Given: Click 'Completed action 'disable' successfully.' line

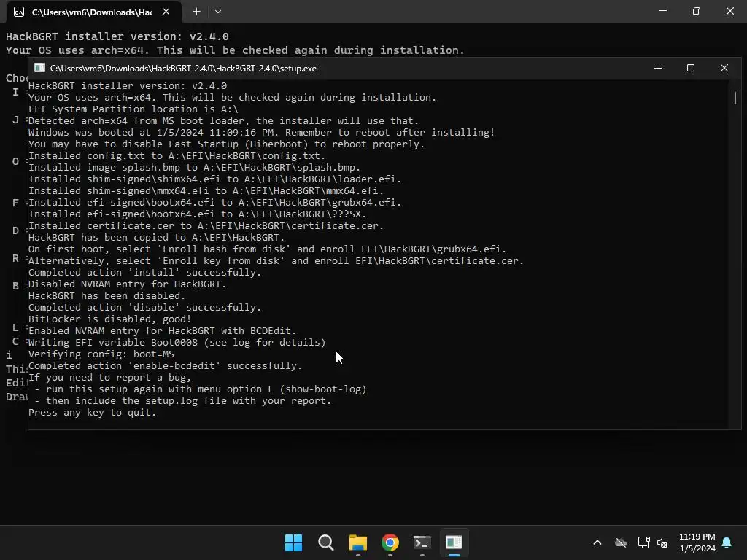Looking at the screenshot, I should (x=145, y=308).
